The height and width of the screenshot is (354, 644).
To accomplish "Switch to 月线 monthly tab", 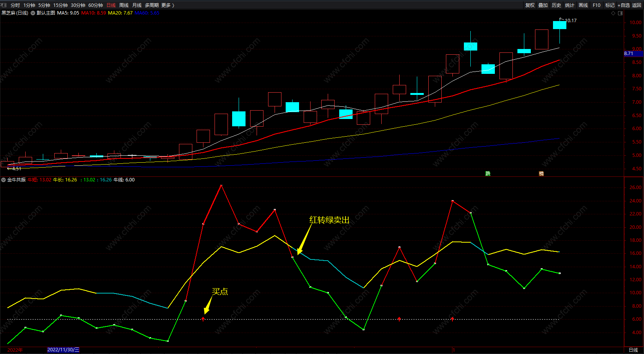I will pyautogui.click(x=137, y=5).
